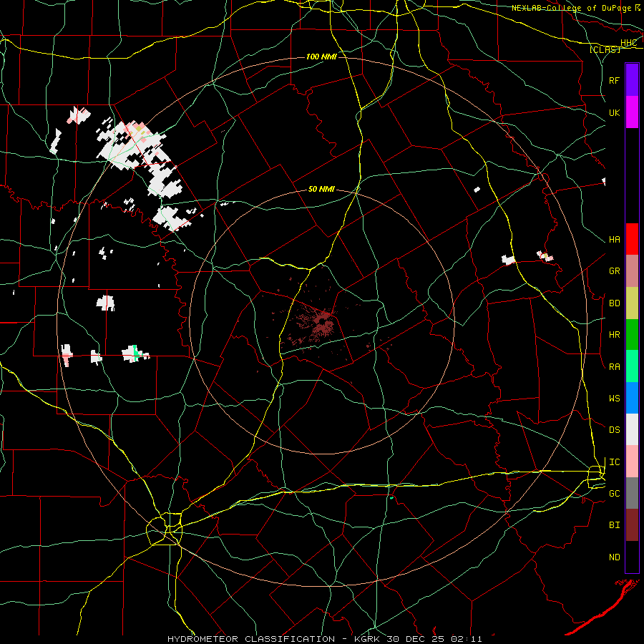Click the magenta UK legend color swatch
This screenshot has width=644, height=644.
tap(632, 112)
